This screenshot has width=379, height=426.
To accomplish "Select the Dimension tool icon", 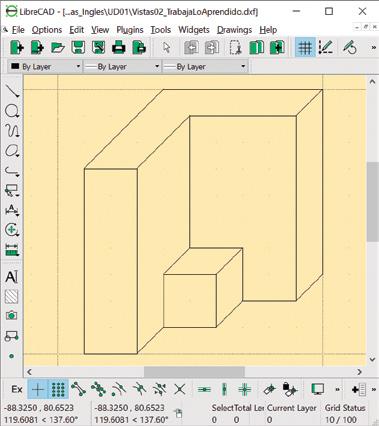I will point(12,210).
